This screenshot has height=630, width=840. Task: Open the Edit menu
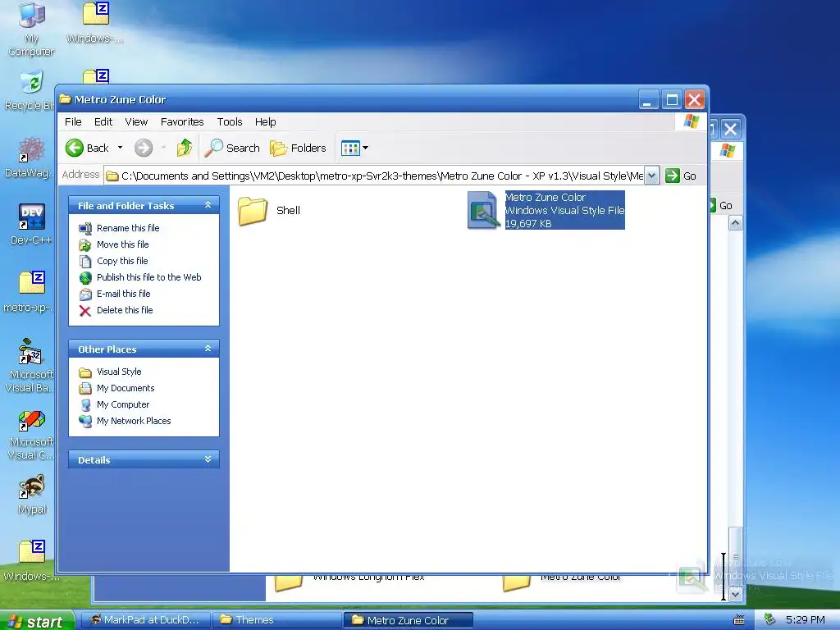[103, 121]
